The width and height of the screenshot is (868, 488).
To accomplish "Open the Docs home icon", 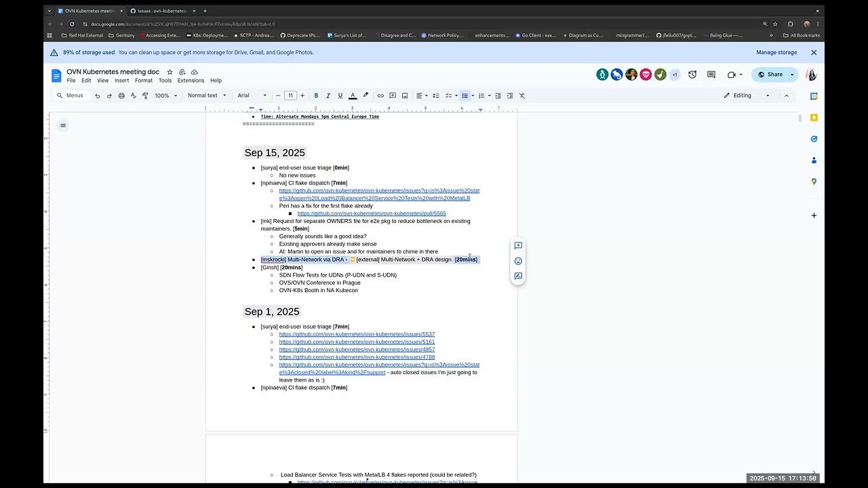I will 56,75.
